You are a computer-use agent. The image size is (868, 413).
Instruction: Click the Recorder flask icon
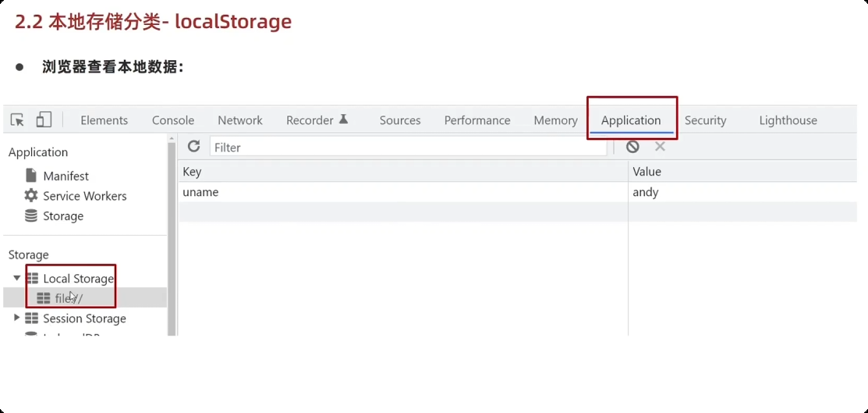(x=344, y=119)
